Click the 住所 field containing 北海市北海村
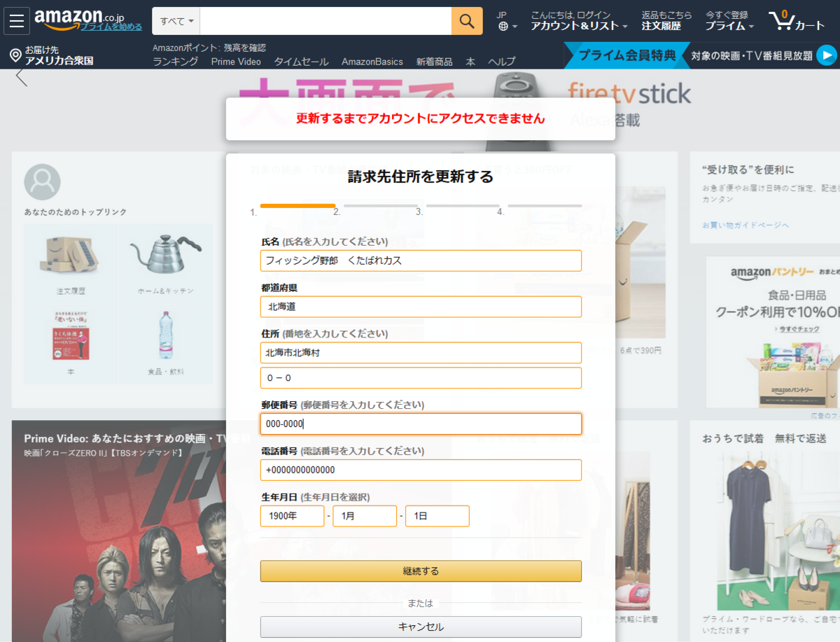840x642 pixels. (x=421, y=353)
